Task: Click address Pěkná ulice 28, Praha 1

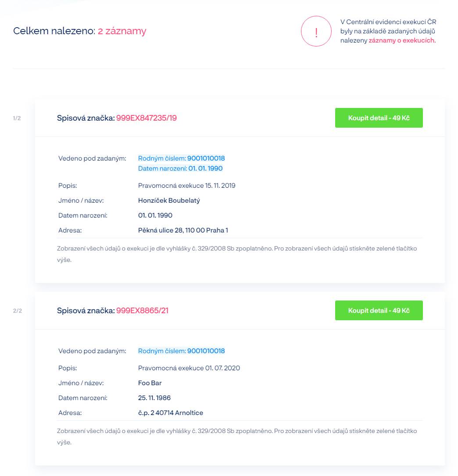Action: point(183,230)
